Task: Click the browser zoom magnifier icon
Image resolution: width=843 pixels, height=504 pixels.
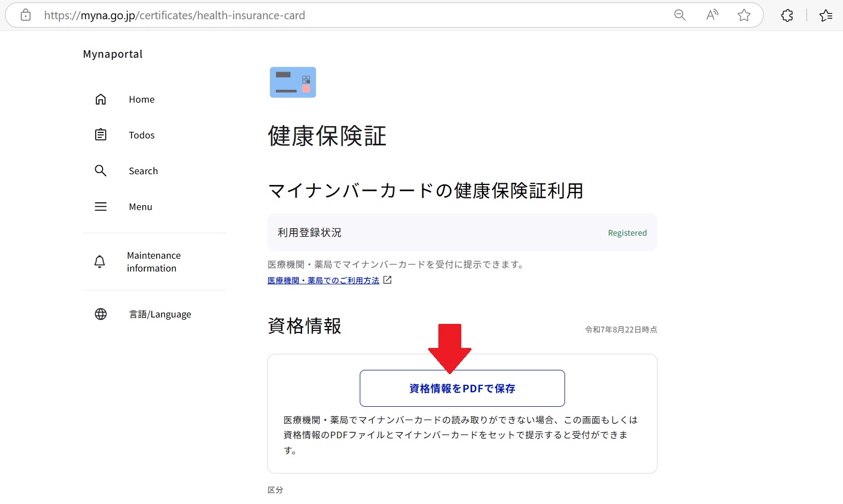Action: [679, 15]
